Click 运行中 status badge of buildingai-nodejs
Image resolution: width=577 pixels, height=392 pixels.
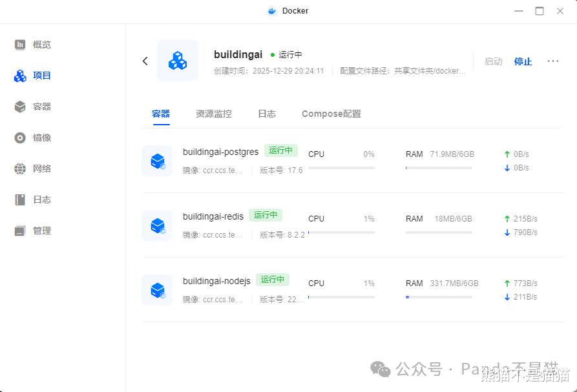pos(273,280)
